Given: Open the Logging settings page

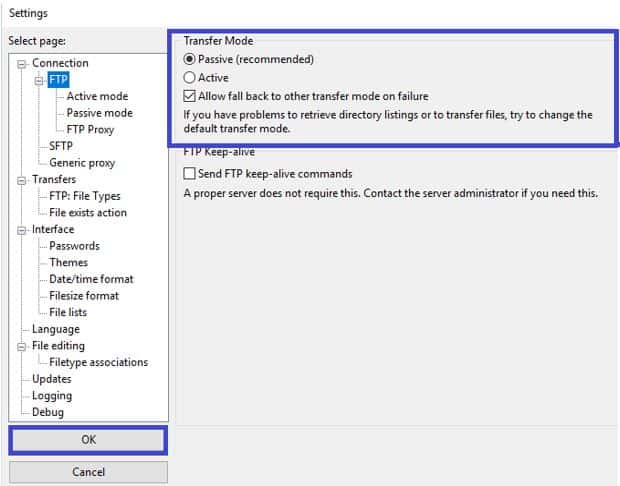Looking at the screenshot, I should pyautogui.click(x=52, y=396).
